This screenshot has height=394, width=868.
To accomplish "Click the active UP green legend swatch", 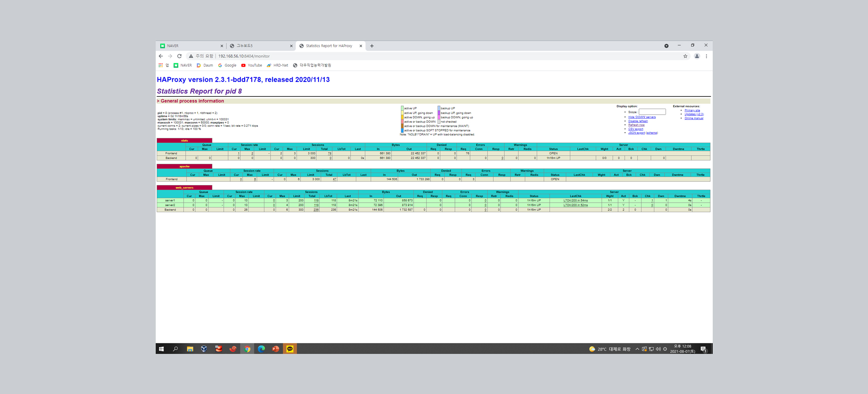I will click(402, 108).
